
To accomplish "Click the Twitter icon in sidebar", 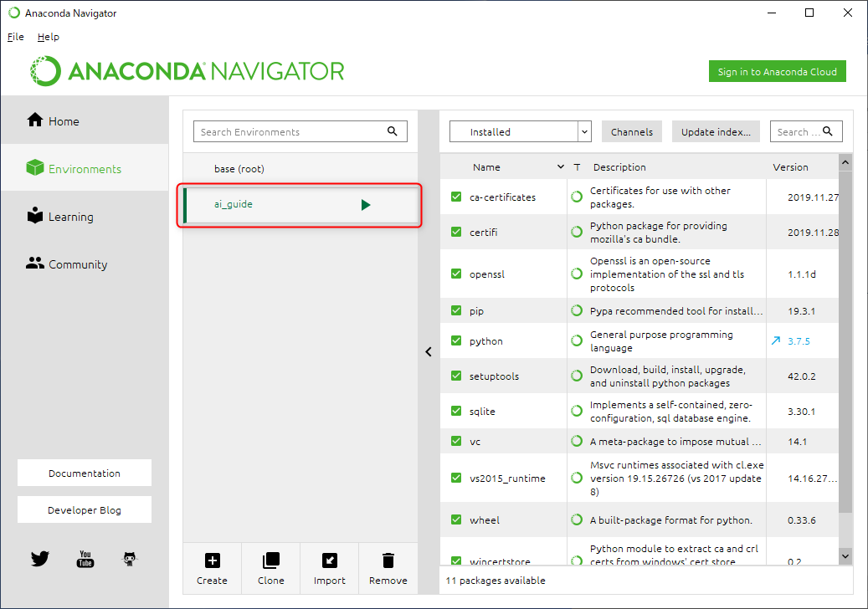I will [40, 559].
